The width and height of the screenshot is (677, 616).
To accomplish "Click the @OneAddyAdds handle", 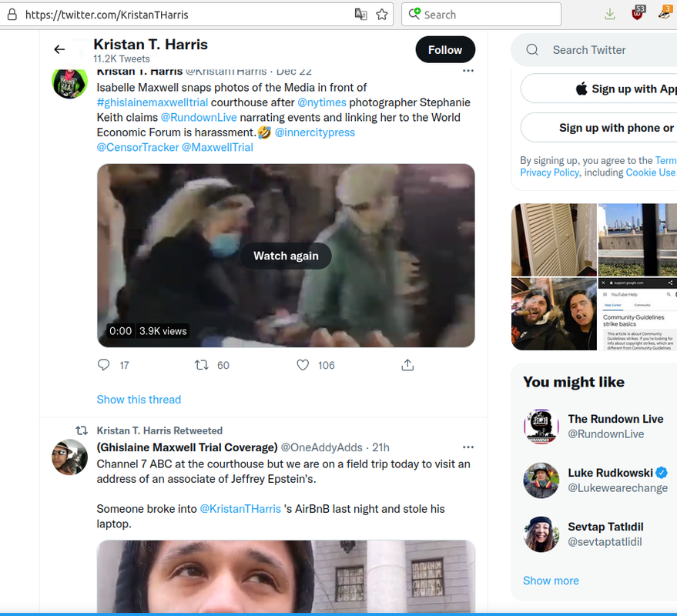I will [x=322, y=447].
